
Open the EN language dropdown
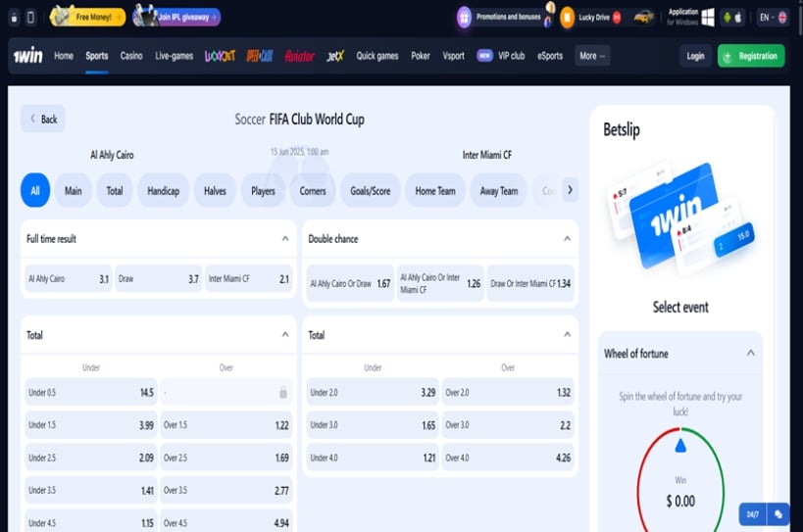tap(773, 18)
